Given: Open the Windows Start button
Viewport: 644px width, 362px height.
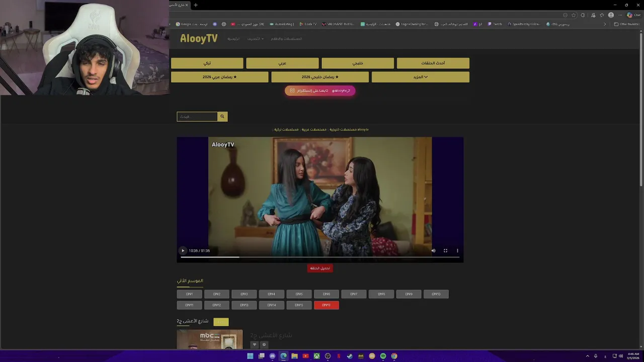Looking at the screenshot, I should [x=250, y=356].
